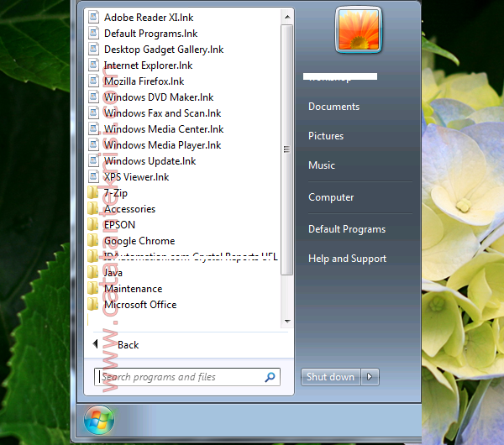504x445 pixels.
Task: Click the Windows Media Player shortcut icon
Action: [93, 145]
